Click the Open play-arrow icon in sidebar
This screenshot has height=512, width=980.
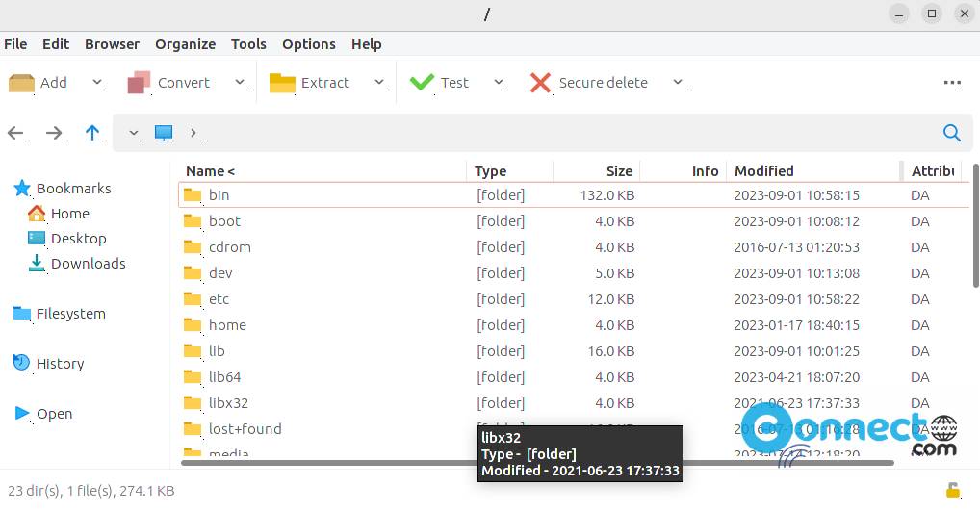coord(22,413)
